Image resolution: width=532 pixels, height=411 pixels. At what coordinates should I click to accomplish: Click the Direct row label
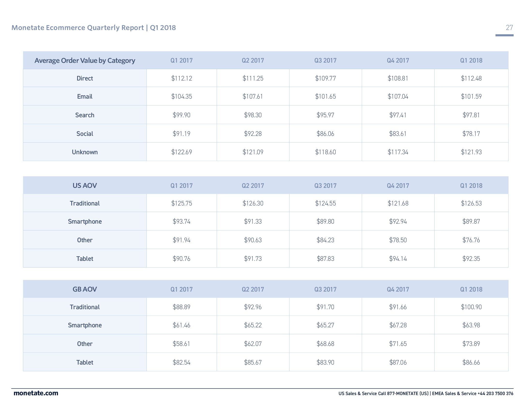pyautogui.click(x=85, y=78)
